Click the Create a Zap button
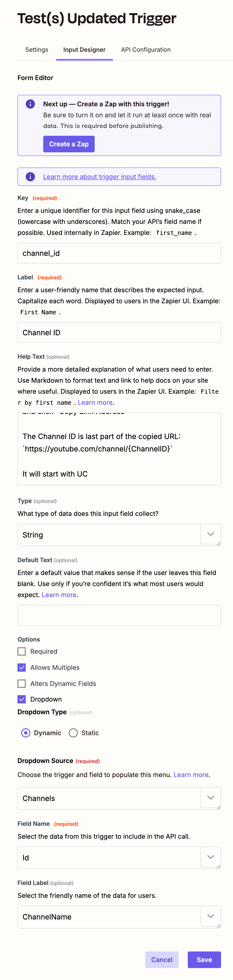 click(69, 144)
